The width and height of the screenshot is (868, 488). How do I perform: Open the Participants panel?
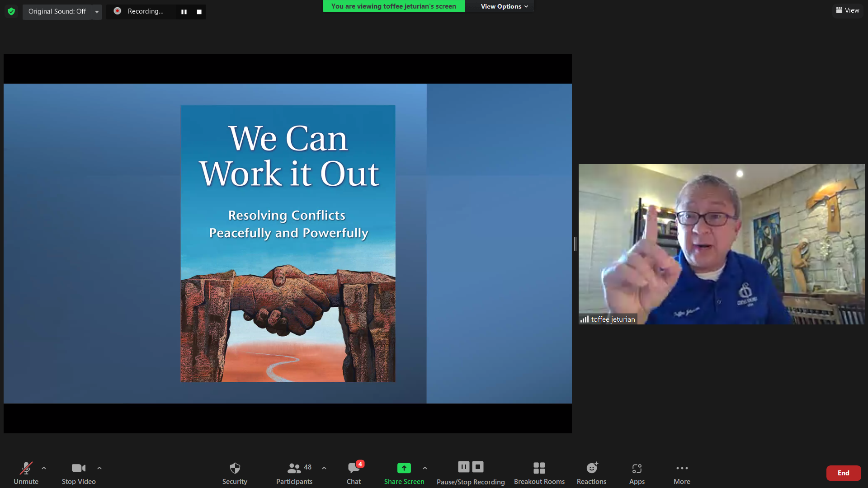pos(294,473)
